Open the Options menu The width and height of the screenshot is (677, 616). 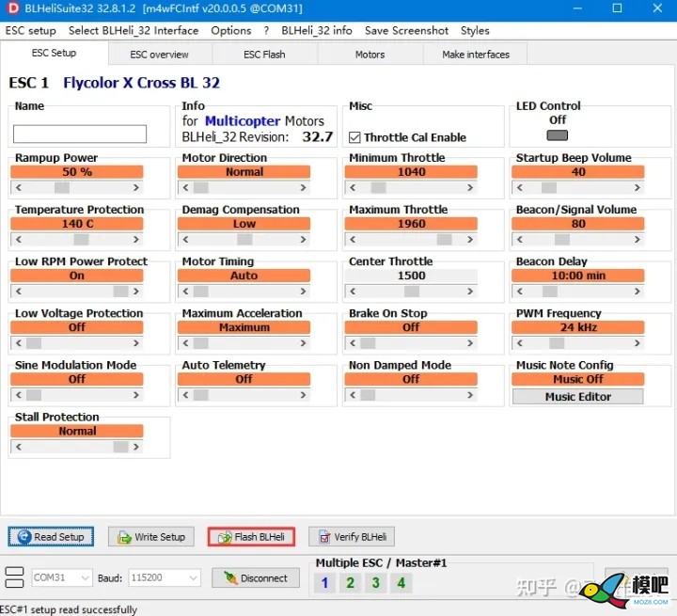tap(231, 31)
